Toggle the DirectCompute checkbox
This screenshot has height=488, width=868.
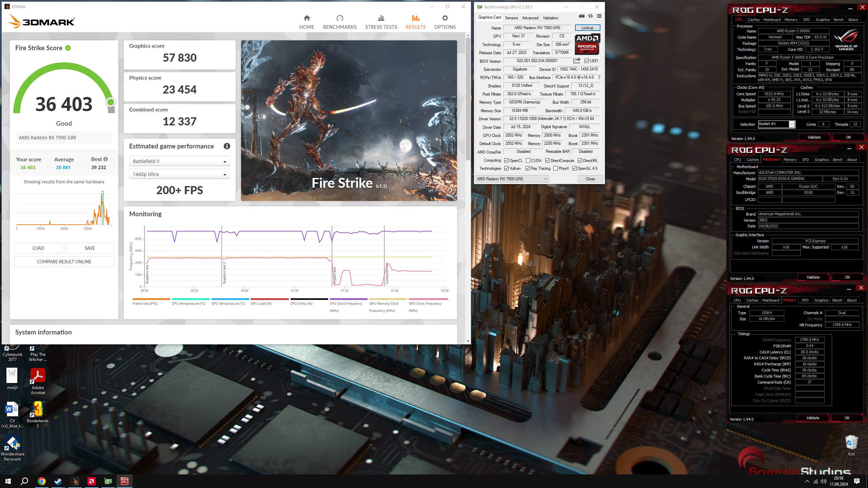pyautogui.click(x=547, y=161)
